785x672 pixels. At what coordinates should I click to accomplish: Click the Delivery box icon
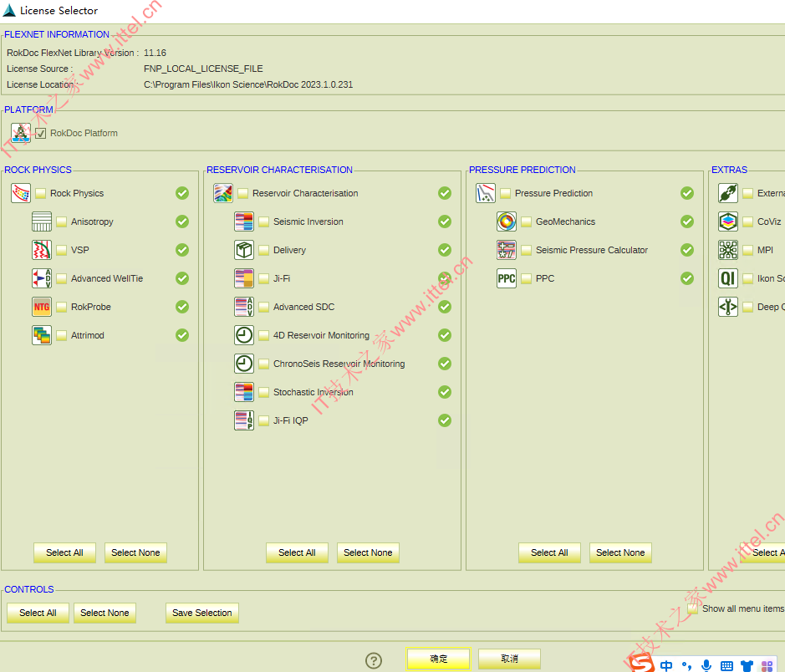(244, 250)
